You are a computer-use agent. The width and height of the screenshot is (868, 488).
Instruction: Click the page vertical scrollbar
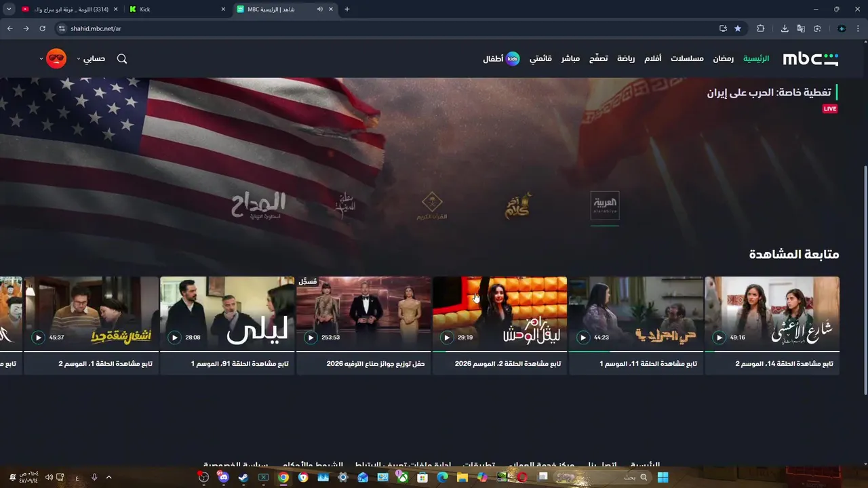(x=865, y=279)
